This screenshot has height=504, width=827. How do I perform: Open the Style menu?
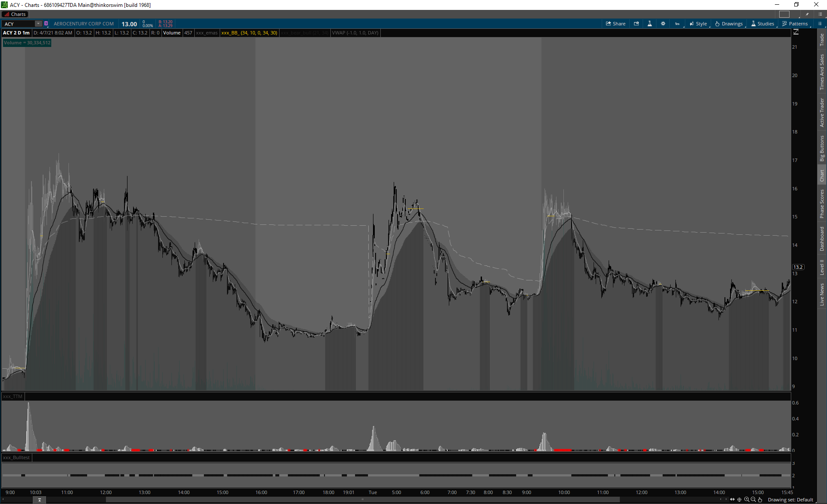point(698,24)
